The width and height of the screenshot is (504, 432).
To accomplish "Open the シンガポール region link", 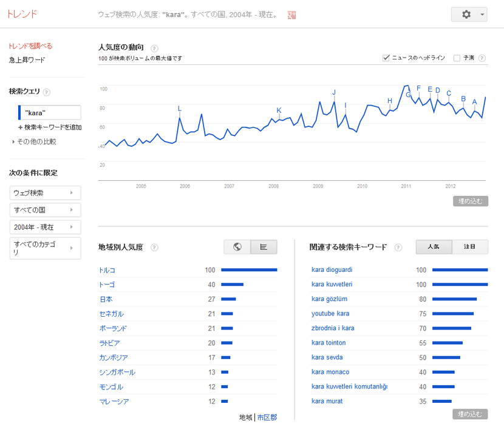I will [x=117, y=373].
